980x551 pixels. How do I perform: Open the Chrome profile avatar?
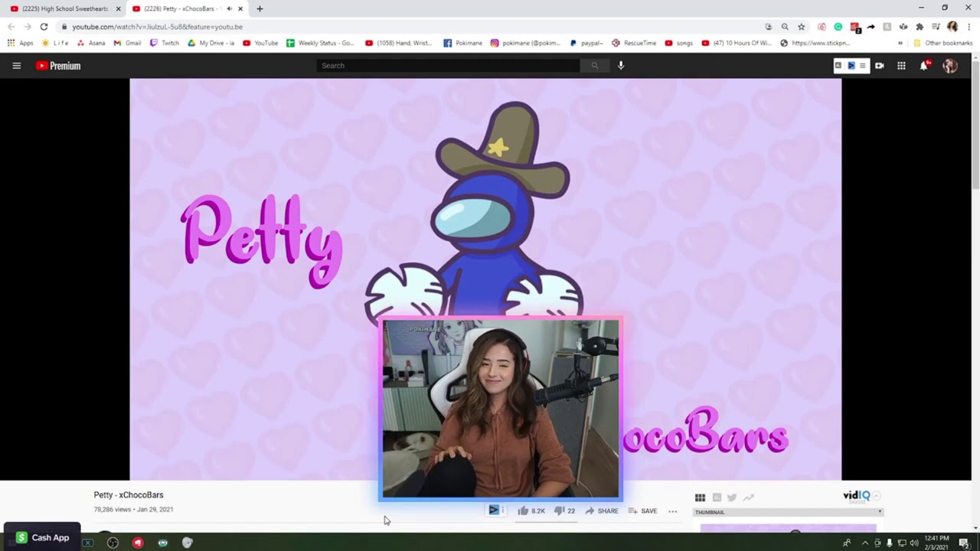click(952, 27)
